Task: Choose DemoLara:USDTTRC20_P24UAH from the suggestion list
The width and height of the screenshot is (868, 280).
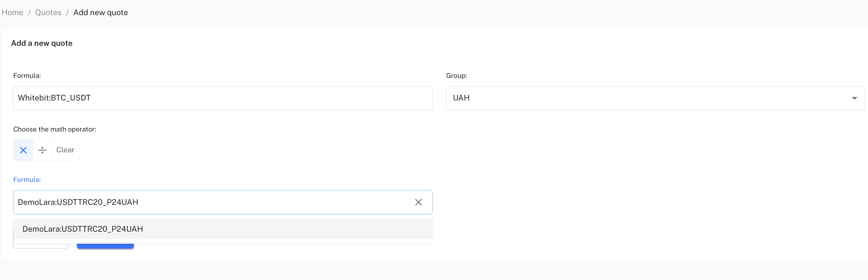Action: 83,229
